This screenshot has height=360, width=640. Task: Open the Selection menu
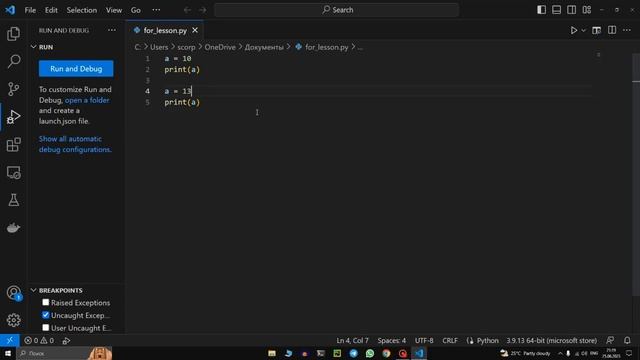pyautogui.click(x=82, y=10)
